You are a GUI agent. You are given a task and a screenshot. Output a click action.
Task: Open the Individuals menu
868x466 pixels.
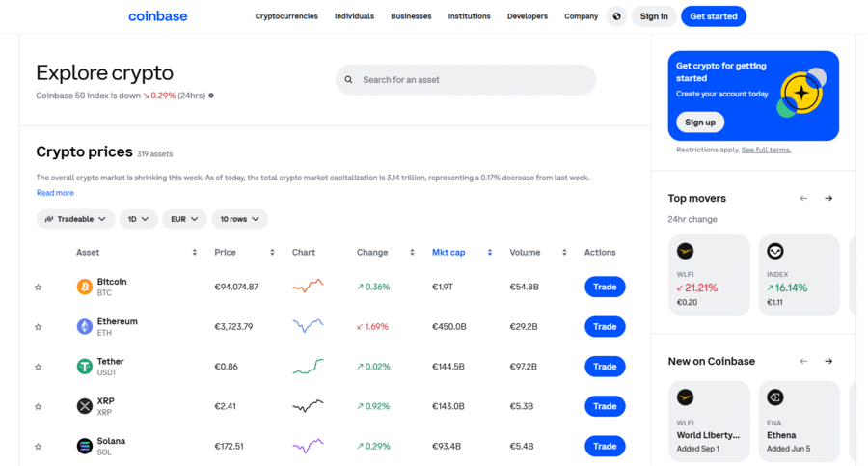click(x=354, y=16)
